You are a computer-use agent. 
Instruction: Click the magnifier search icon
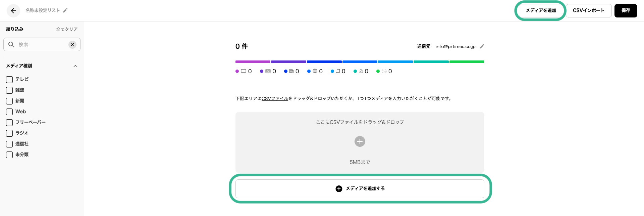point(11,45)
